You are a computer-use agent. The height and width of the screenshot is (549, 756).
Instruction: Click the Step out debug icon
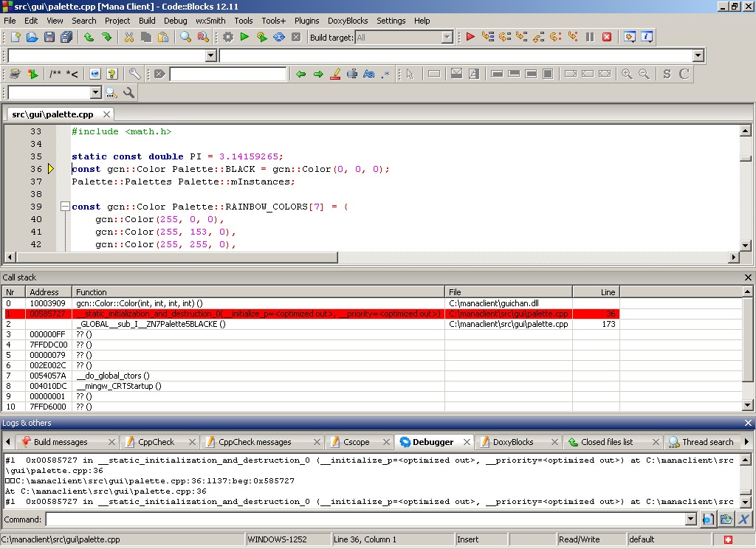pos(538,37)
